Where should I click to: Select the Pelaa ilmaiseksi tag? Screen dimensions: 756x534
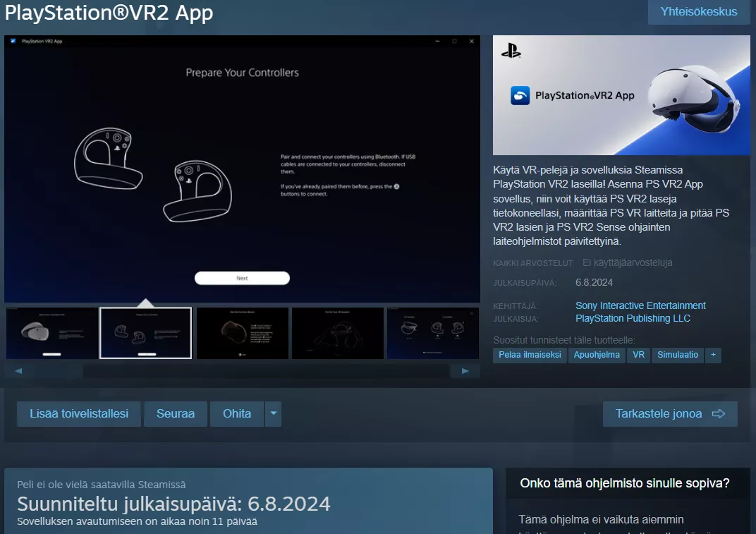tap(530, 355)
